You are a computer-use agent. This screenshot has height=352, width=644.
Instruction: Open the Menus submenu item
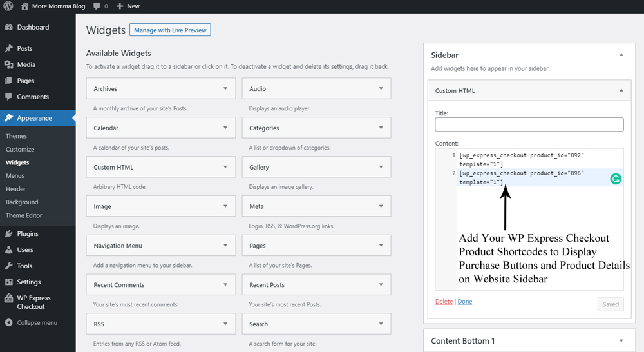pos(15,175)
